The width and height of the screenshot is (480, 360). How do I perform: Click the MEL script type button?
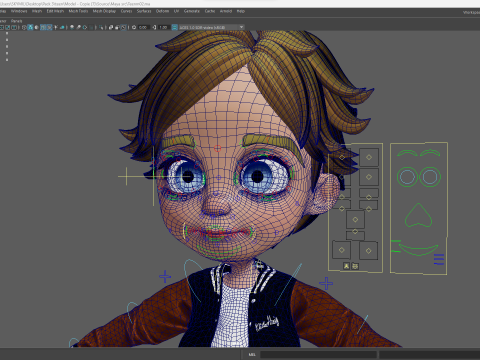click(252, 354)
